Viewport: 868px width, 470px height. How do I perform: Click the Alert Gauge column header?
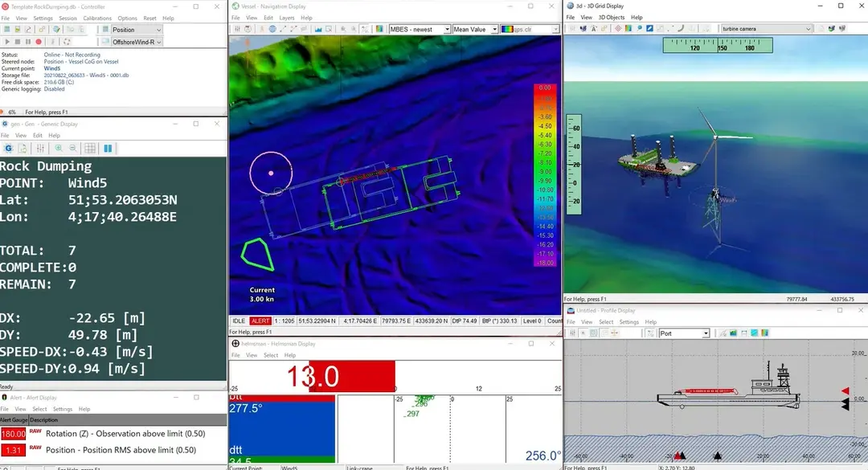click(14, 420)
